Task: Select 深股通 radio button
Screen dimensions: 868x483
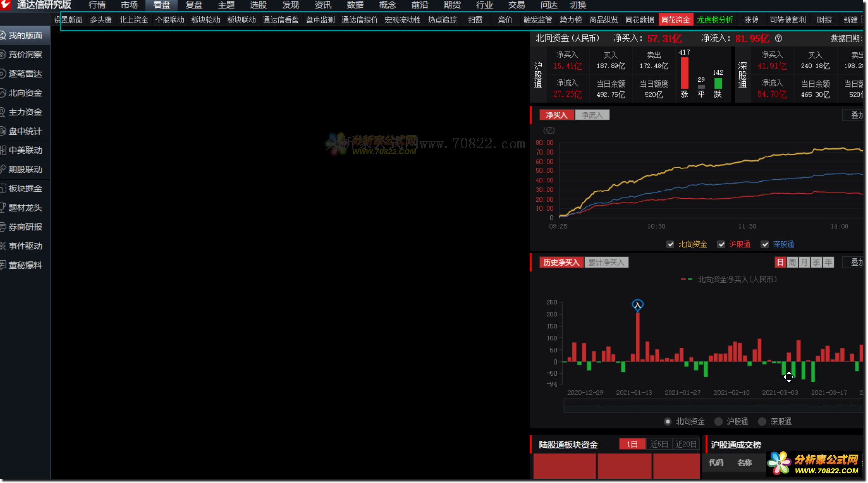Action: [762, 421]
